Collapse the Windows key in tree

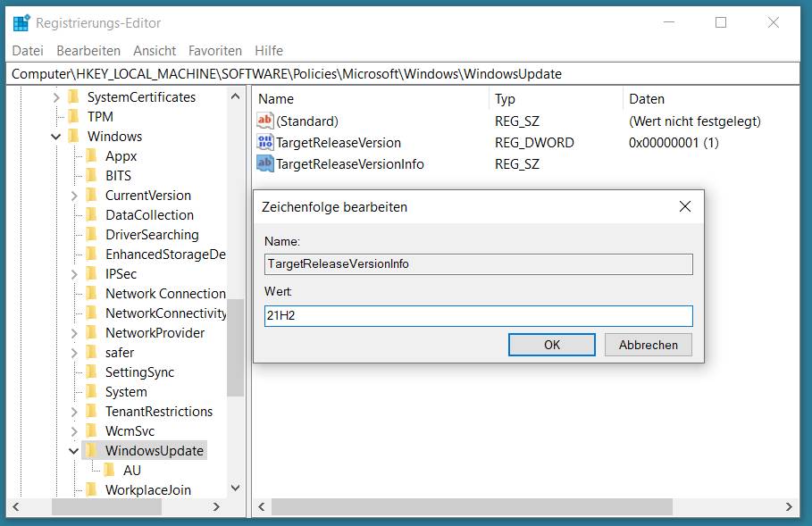(56, 137)
